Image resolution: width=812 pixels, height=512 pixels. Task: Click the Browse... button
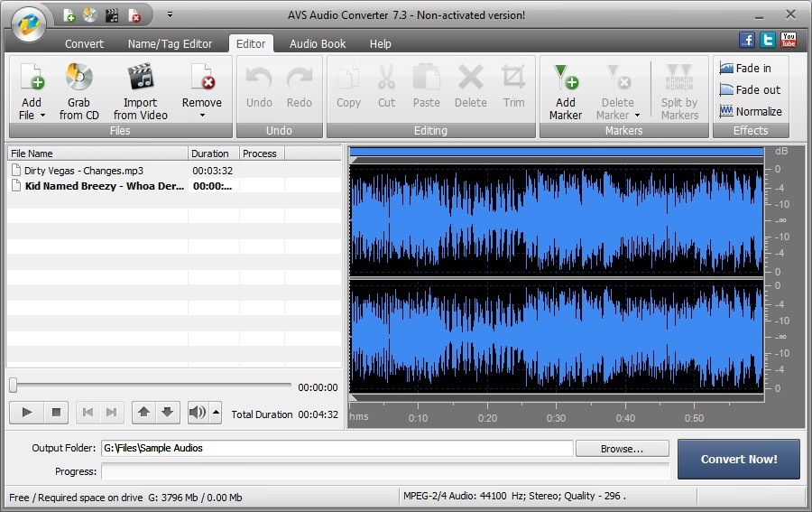click(622, 449)
